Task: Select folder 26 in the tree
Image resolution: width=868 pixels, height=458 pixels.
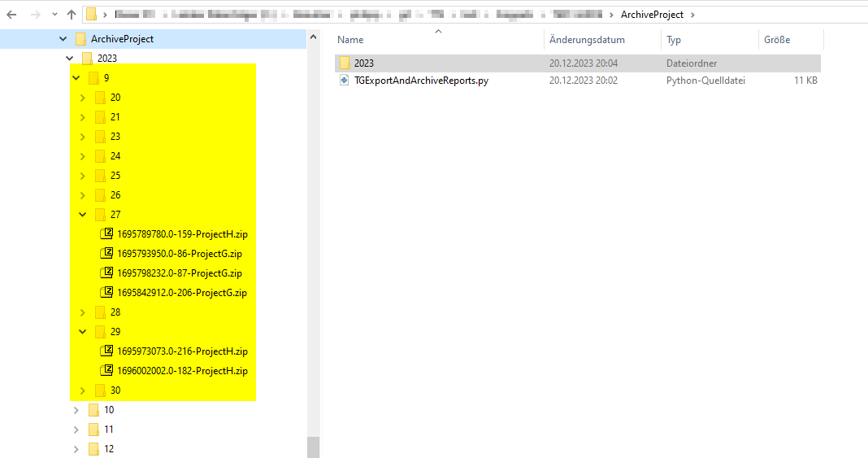Action: click(x=115, y=195)
